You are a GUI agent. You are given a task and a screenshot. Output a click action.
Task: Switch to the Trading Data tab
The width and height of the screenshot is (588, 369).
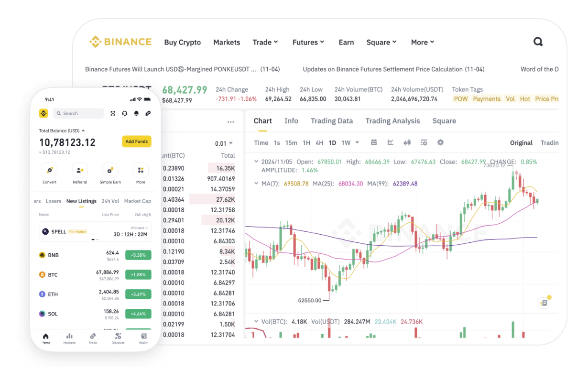[x=332, y=121]
